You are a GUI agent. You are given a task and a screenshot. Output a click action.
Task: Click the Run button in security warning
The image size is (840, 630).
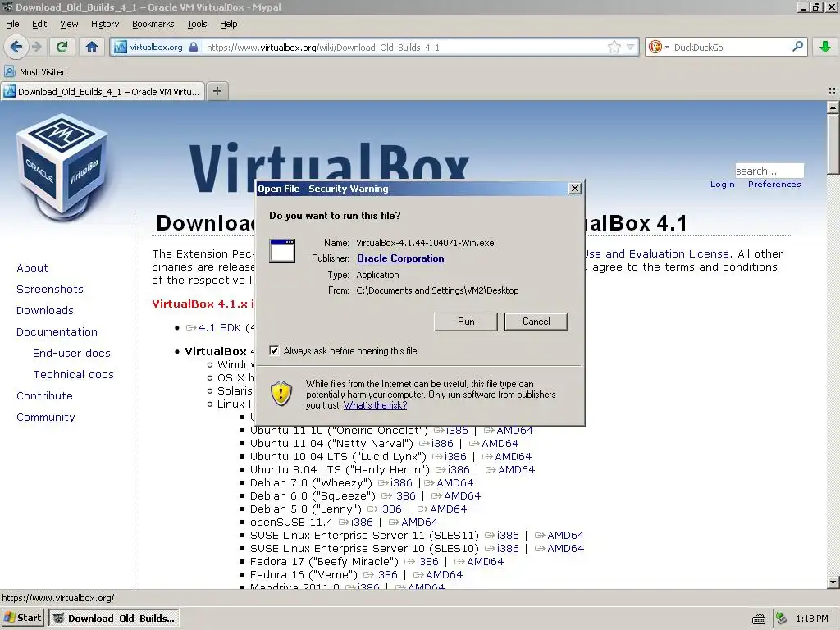tap(466, 322)
